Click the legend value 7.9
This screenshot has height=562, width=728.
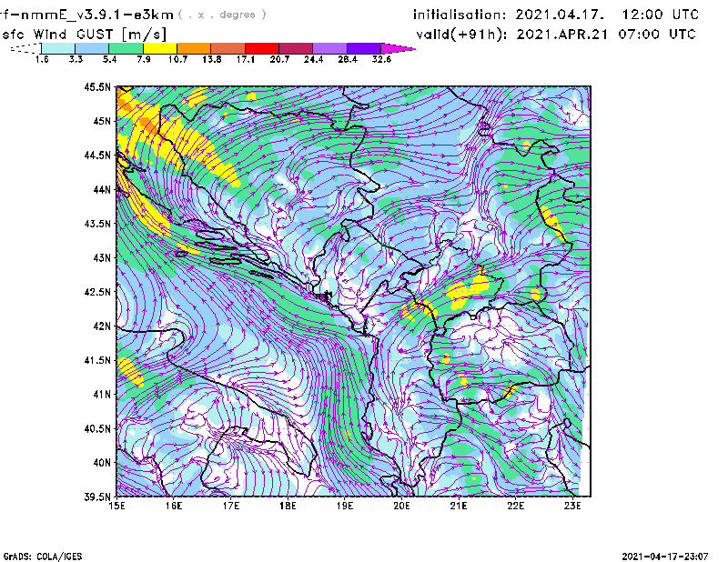tap(144, 59)
